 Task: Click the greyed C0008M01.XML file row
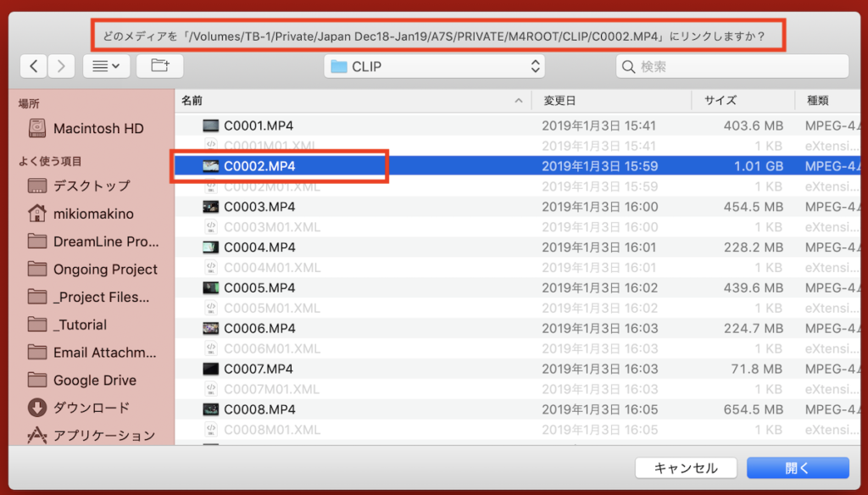[518, 430]
